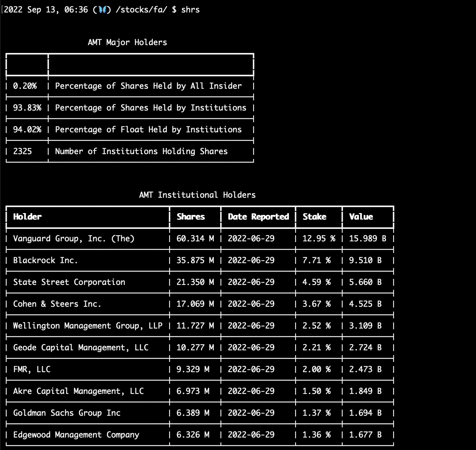This screenshot has width=476, height=450.
Task: Click the butterfly icon in the prompt
Action: coord(102,10)
